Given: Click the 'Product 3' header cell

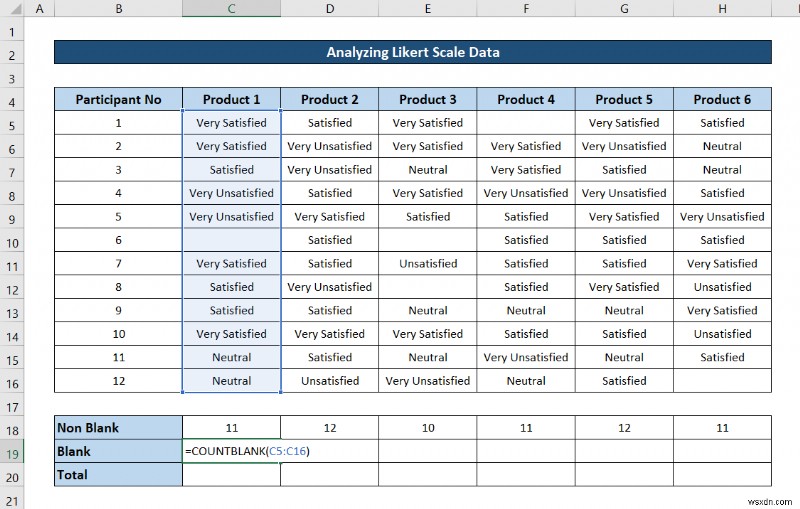Looking at the screenshot, I should [x=428, y=99].
